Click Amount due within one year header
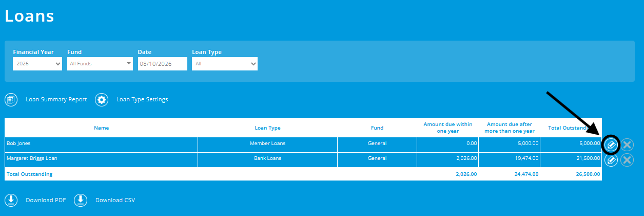The width and height of the screenshot is (644, 216). [447, 128]
